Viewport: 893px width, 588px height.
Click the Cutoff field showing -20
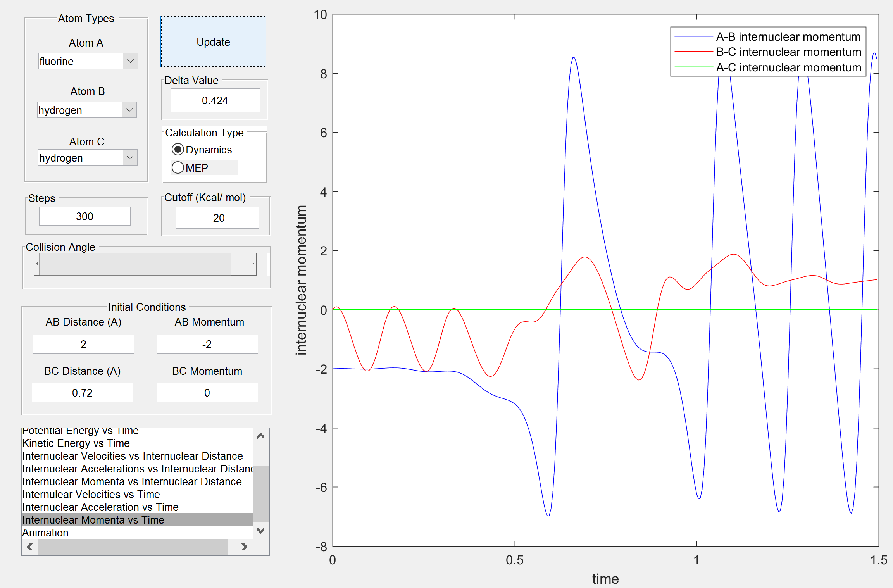click(217, 217)
